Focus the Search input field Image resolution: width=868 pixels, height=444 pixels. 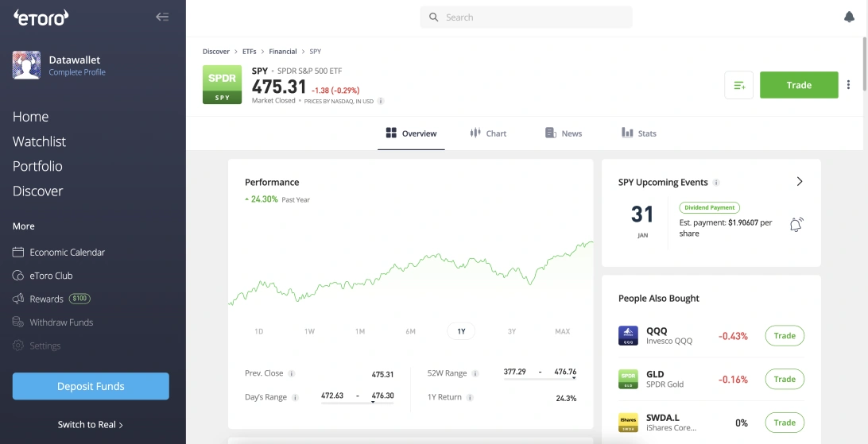pyautogui.click(x=526, y=17)
